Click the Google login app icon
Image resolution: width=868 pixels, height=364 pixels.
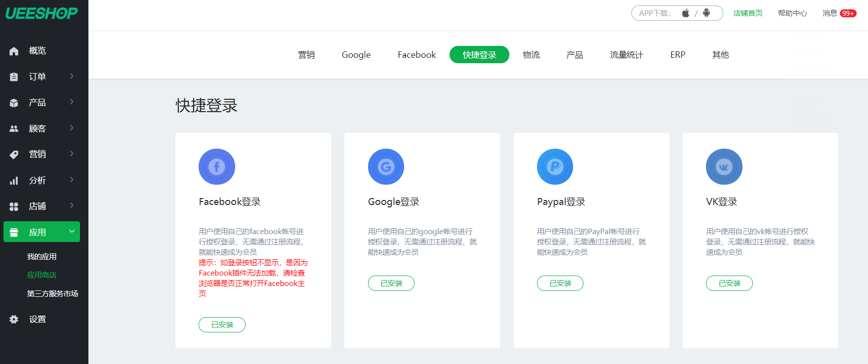386,167
